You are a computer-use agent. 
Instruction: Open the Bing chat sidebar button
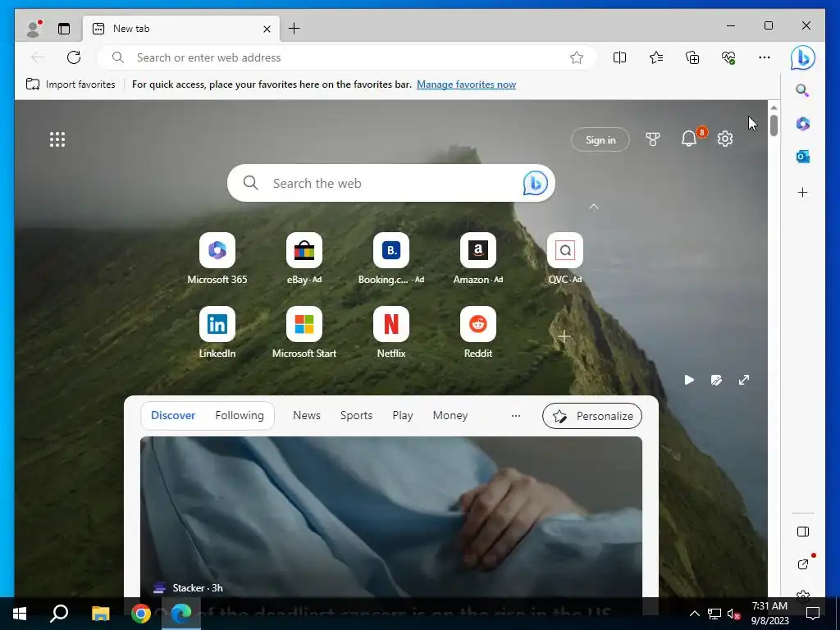[802, 57]
